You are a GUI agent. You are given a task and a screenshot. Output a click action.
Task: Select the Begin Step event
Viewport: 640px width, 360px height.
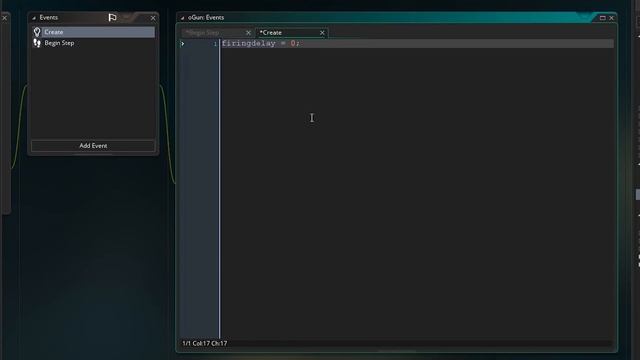tap(93, 43)
